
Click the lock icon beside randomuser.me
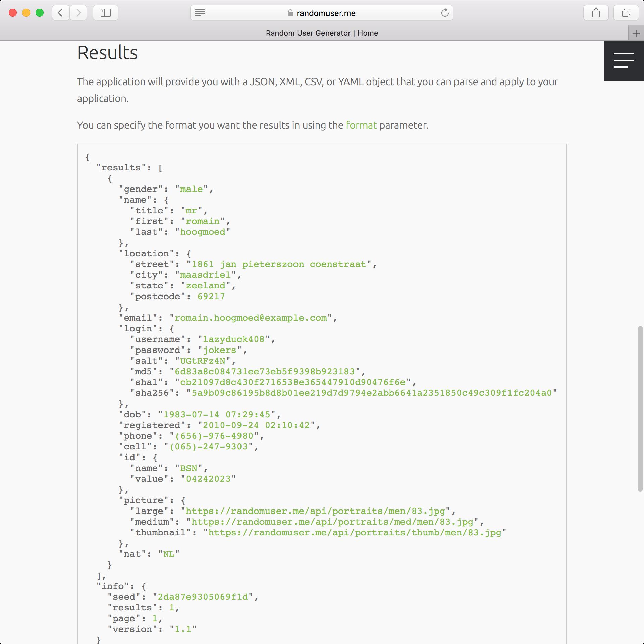290,13
